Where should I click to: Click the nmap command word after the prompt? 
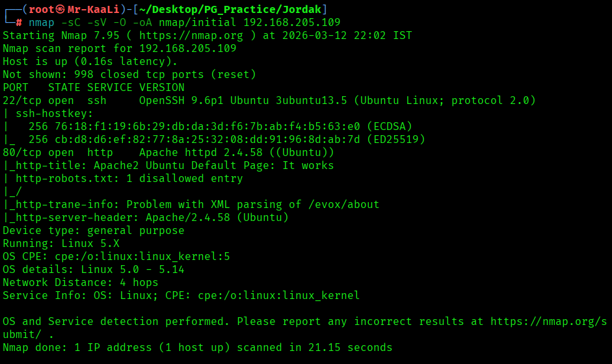point(42,22)
